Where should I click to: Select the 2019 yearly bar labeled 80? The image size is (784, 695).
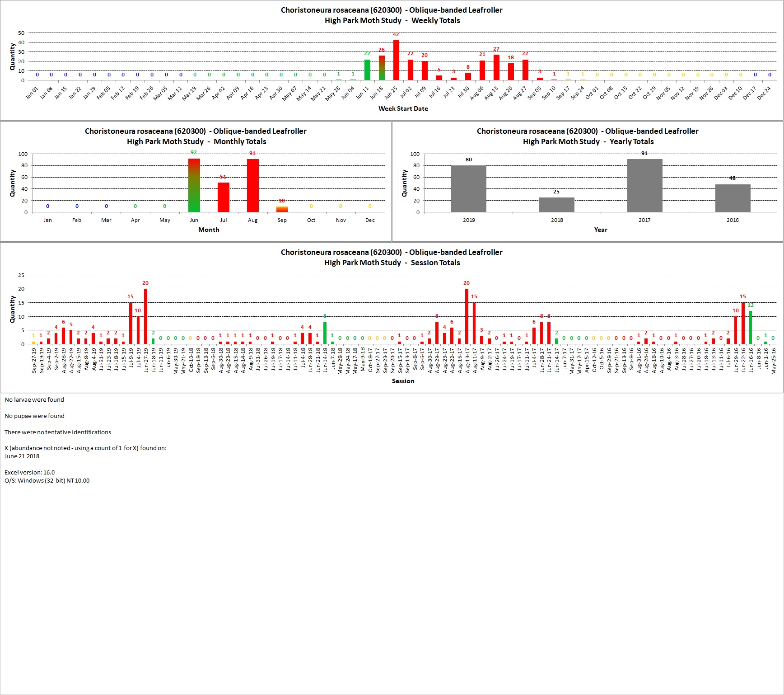(469, 189)
